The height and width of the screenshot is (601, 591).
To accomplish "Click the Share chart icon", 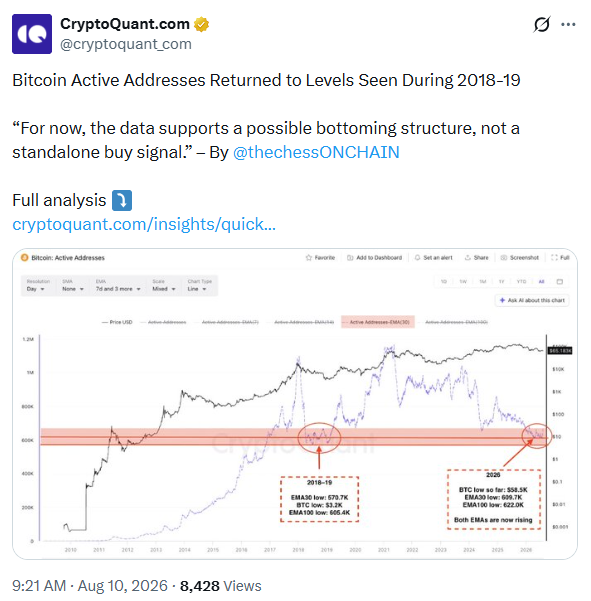I will tap(468, 258).
